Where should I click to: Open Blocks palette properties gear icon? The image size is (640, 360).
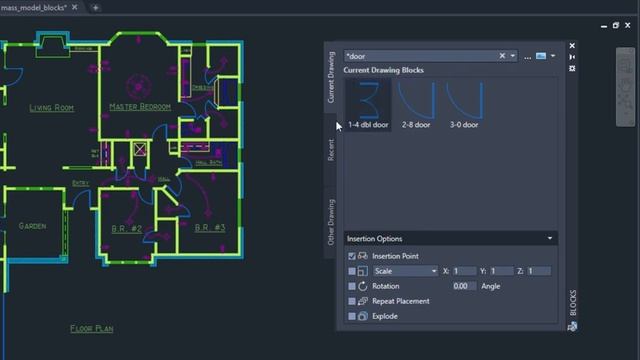[572, 69]
